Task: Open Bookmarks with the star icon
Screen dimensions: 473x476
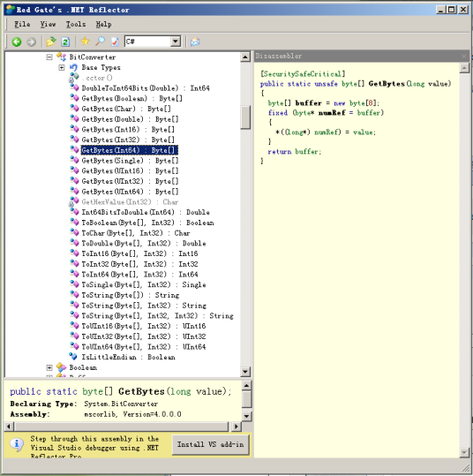Action: click(85, 41)
